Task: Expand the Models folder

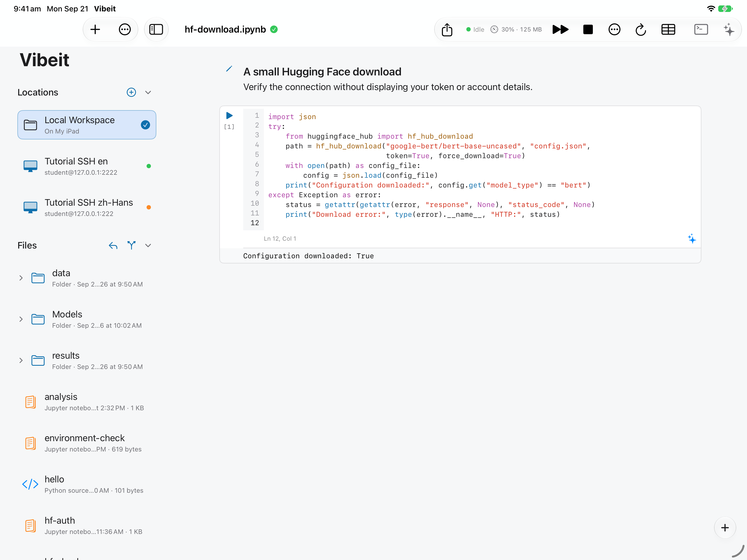Action: tap(21, 319)
